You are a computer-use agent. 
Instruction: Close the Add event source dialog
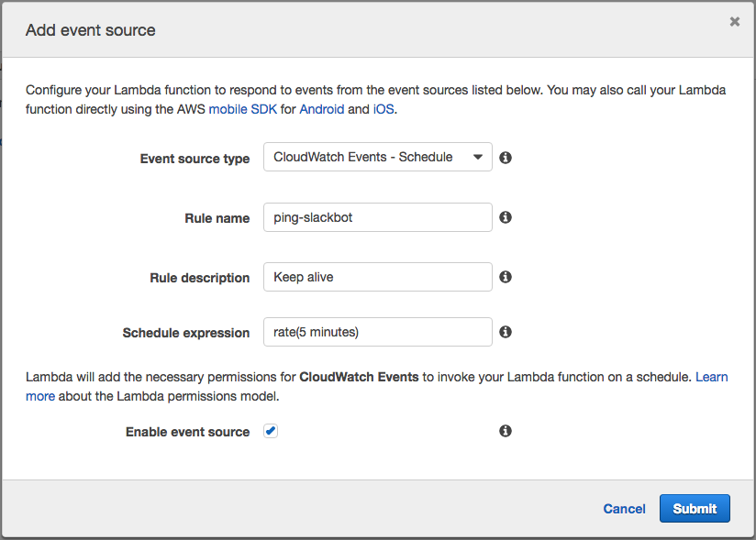[734, 22]
